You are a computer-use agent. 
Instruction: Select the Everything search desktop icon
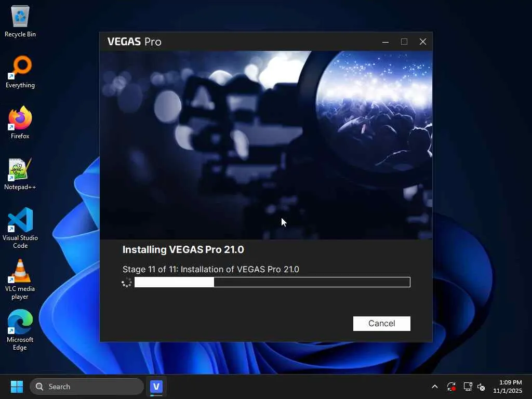[20, 72]
